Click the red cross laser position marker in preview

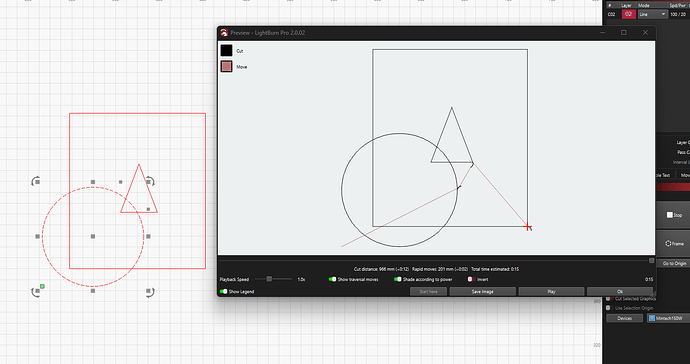(528, 227)
